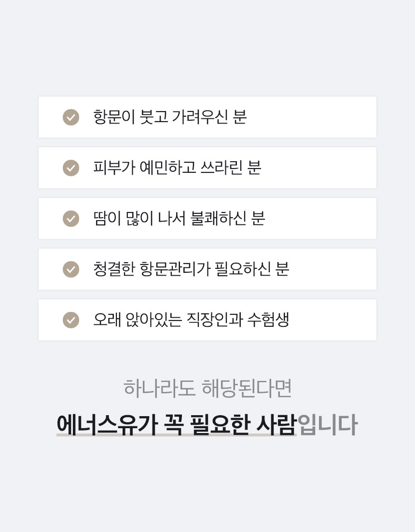This screenshot has height=532, width=415.
Task: Toggle the check next to 청결한 항문관리가 필요하신 분
Action: pos(71,269)
